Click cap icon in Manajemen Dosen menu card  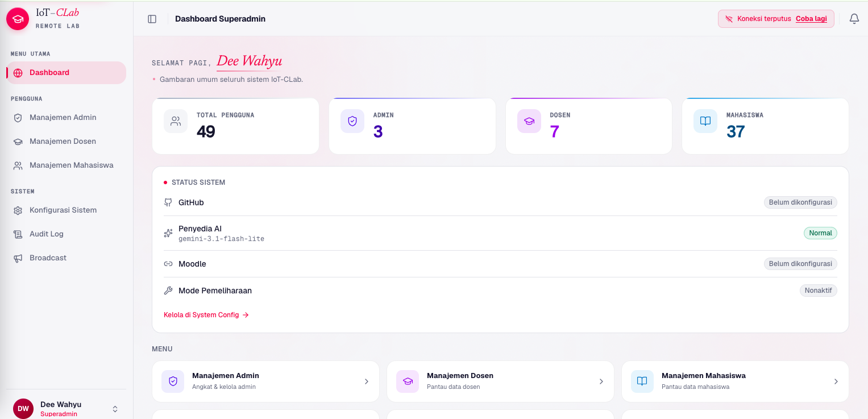408,381
